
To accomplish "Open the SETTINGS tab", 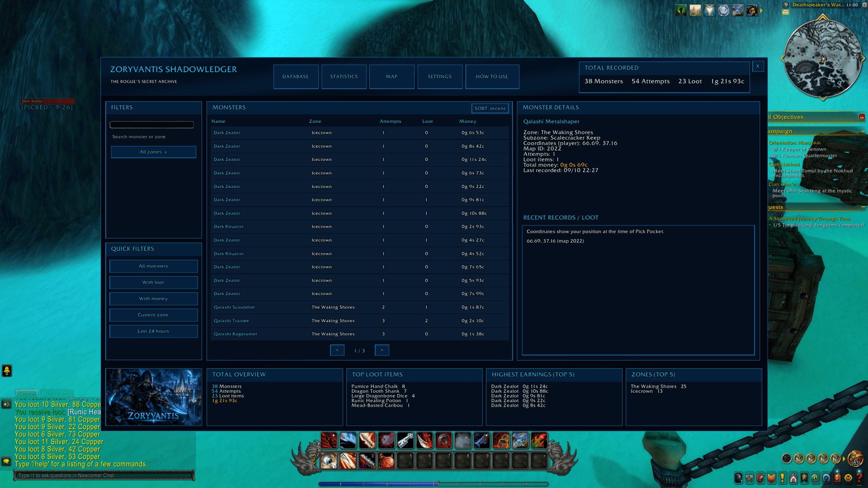I will 440,77.
